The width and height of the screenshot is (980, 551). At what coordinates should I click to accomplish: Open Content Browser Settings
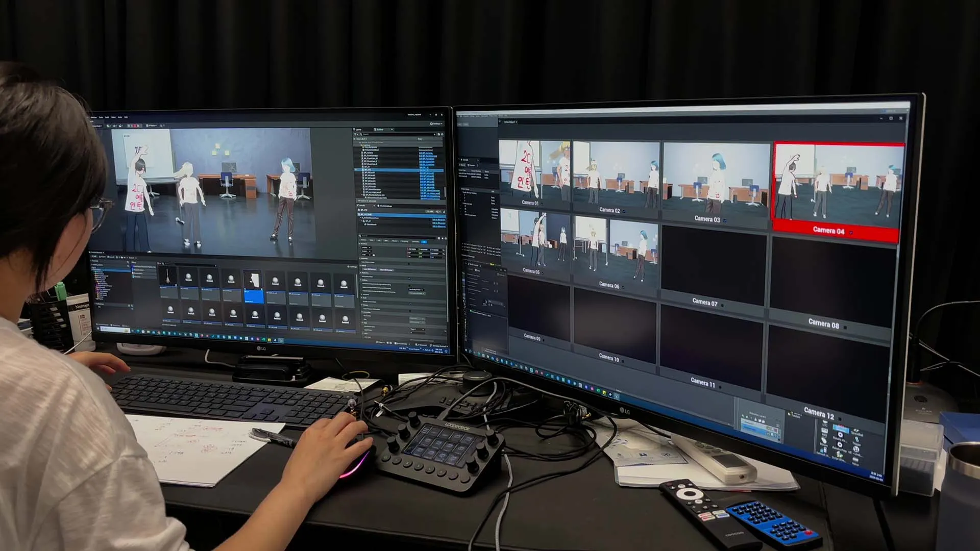coord(353,267)
